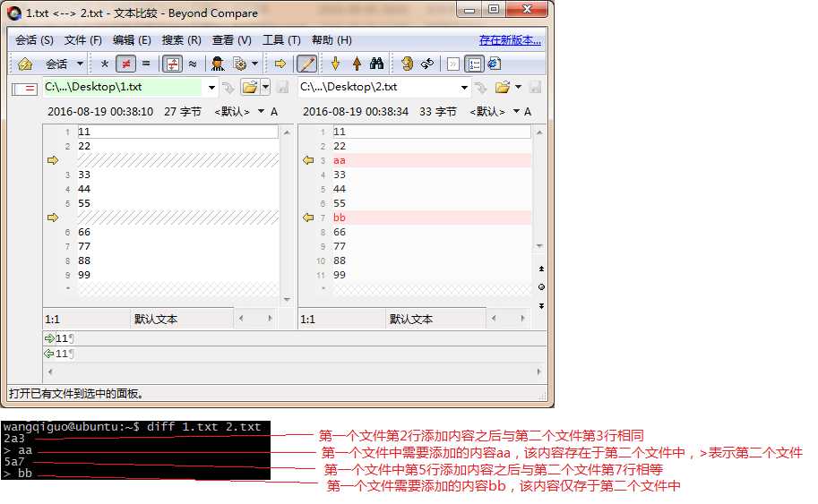The image size is (818, 504).
Task: Click left pane scroll up arrow
Action: (x=287, y=132)
